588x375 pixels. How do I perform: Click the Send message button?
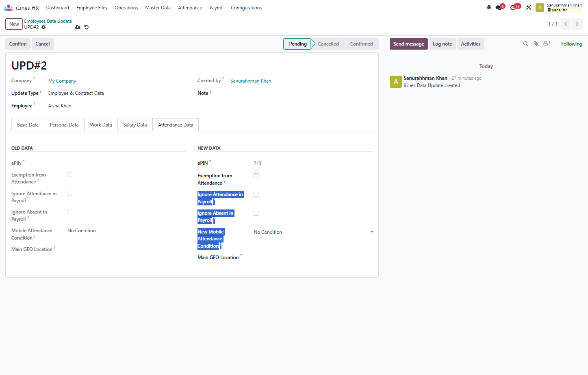(x=408, y=44)
